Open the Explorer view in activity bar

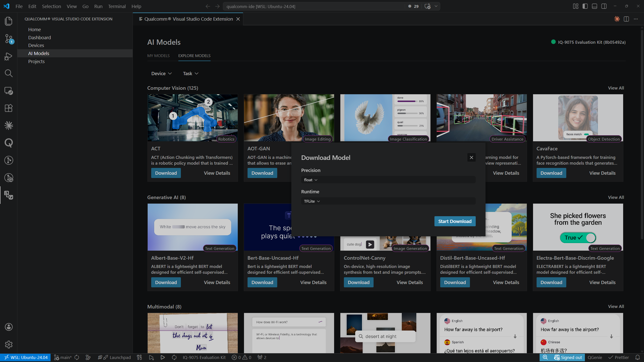point(9,21)
